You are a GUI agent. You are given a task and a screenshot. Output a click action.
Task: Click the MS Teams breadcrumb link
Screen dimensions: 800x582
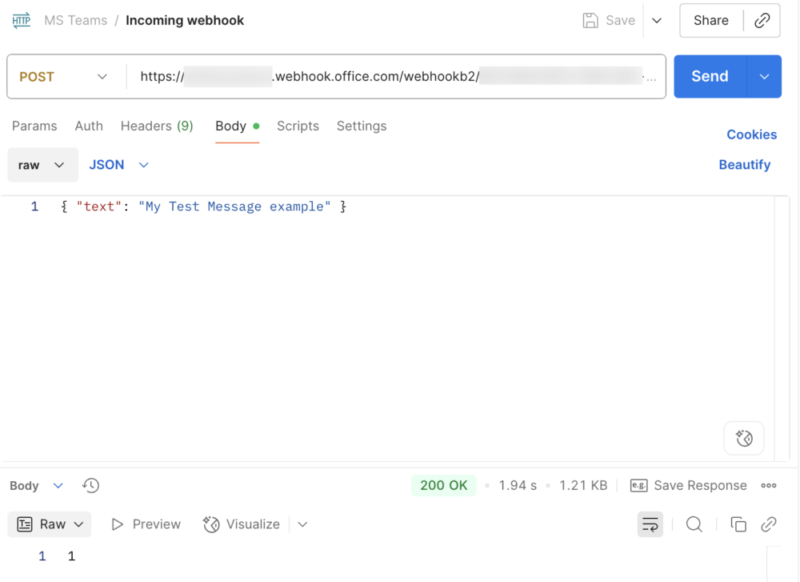(76, 20)
